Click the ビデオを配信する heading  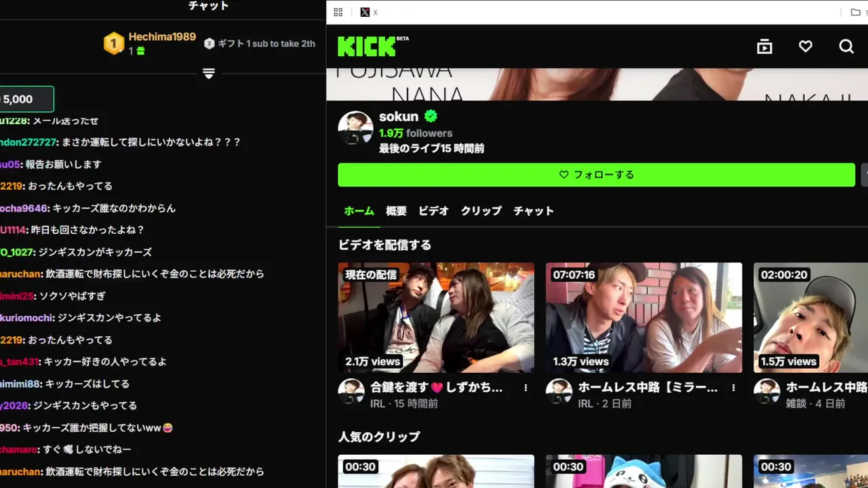[384, 245]
